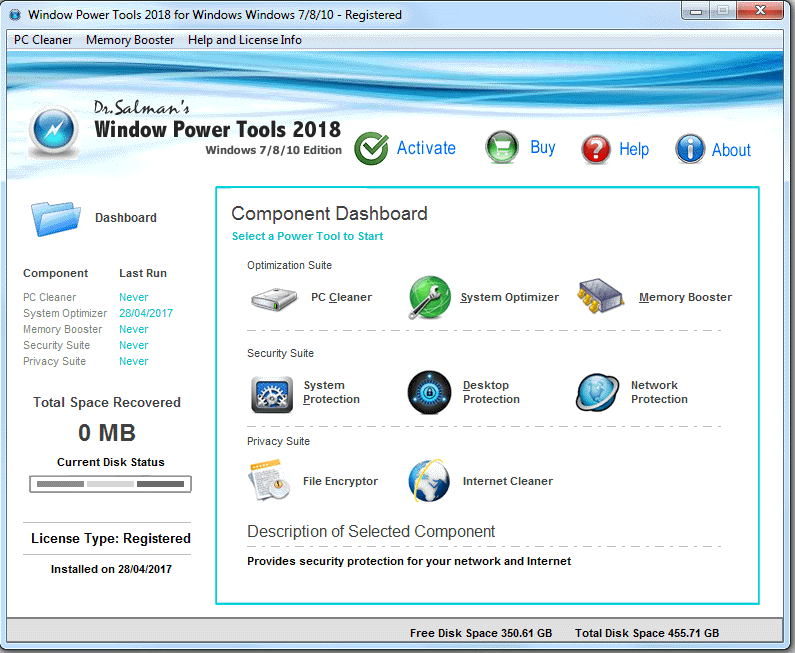The width and height of the screenshot is (795, 653).
Task: Click the Dashboard folder icon
Action: point(56,218)
